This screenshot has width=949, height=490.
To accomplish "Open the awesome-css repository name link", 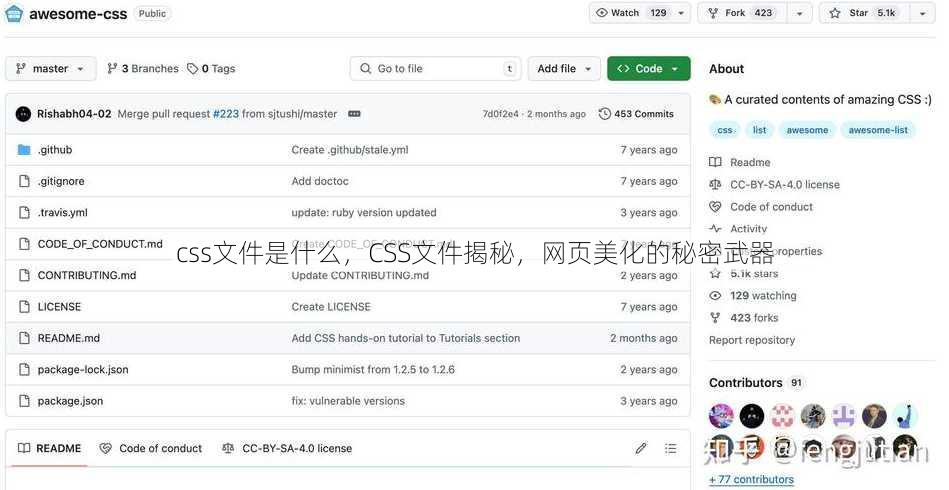I will coord(78,14).
